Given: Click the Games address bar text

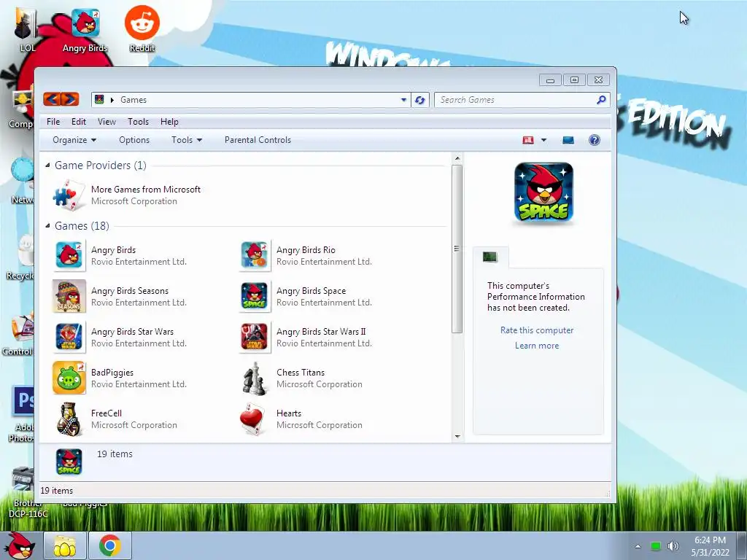Looking at the screenshot, I should click(133, 100).
